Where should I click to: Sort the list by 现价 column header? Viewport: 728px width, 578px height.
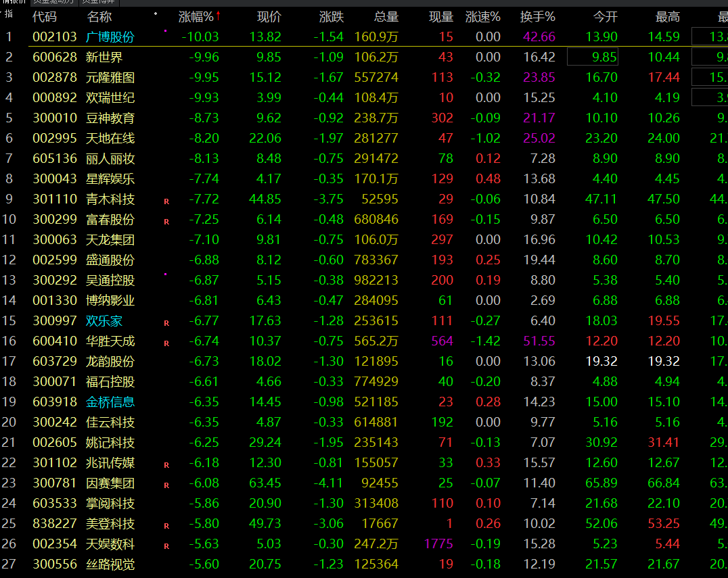click(269, 17)
